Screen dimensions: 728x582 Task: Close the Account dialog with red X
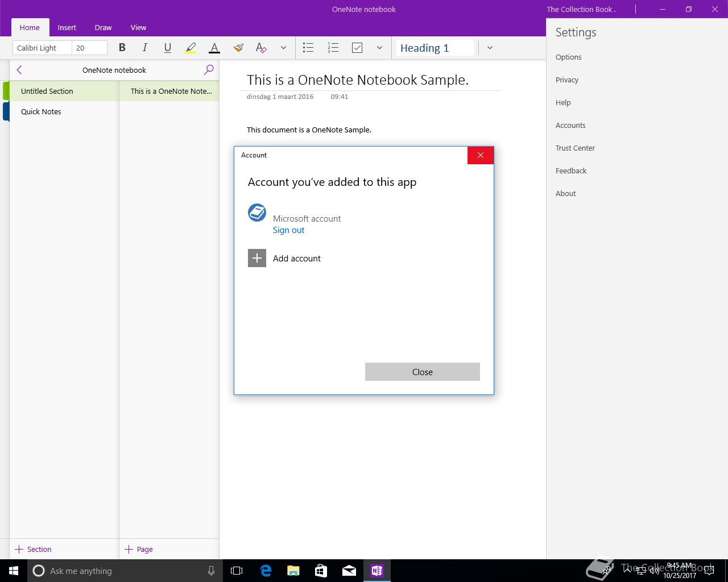click(x=481, y=155)
